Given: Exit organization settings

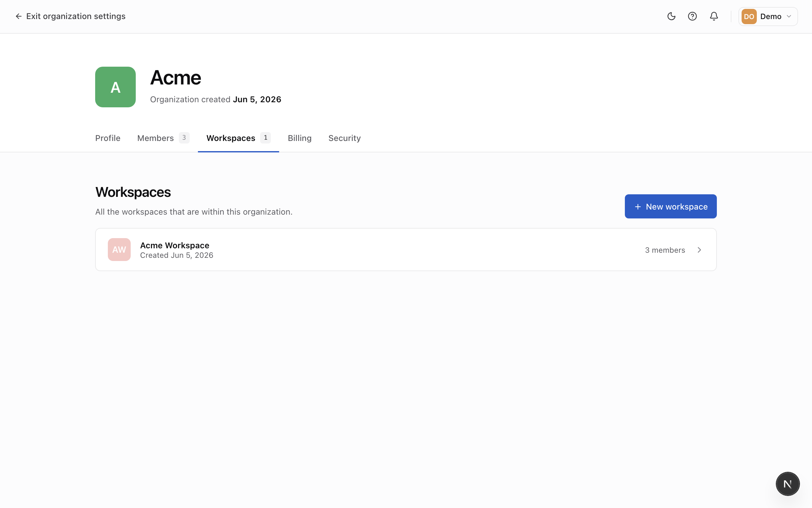Looking at the screenshot, I should pos(70,16).
